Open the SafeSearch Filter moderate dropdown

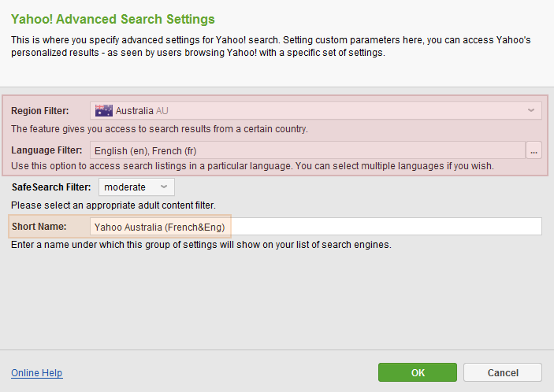[x=136, y=187]
